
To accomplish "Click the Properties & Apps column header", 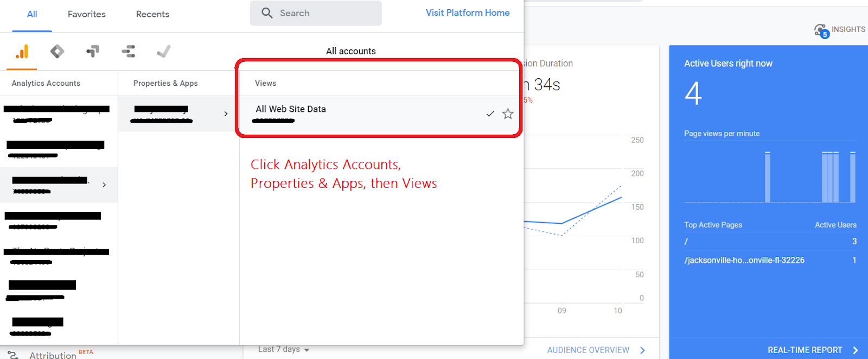I will [165, 83].
